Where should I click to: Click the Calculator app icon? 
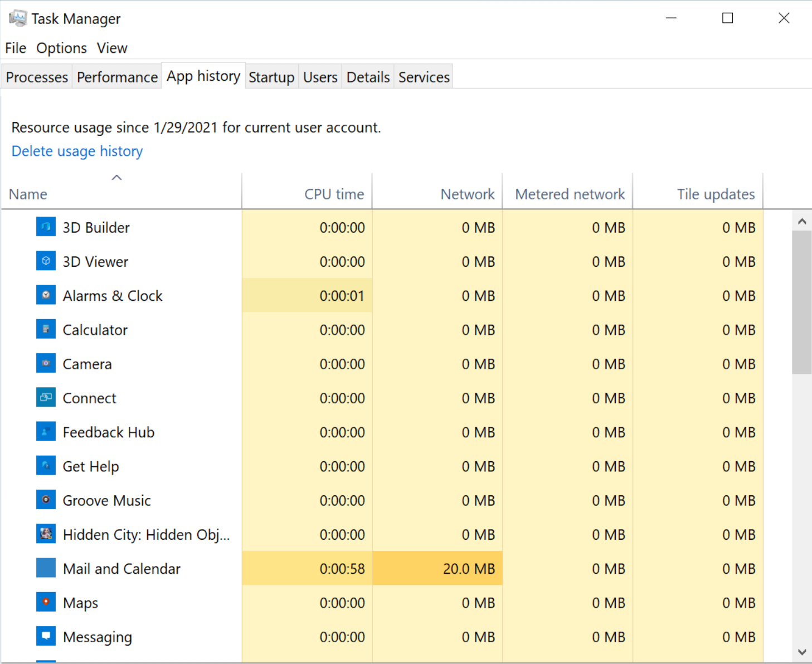[x=46, y=330]
